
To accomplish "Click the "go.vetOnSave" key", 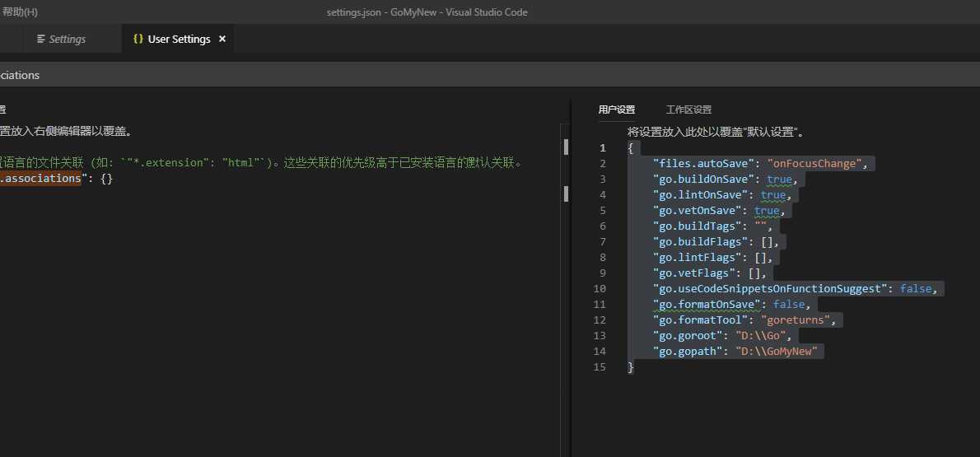I will point(699,211).
